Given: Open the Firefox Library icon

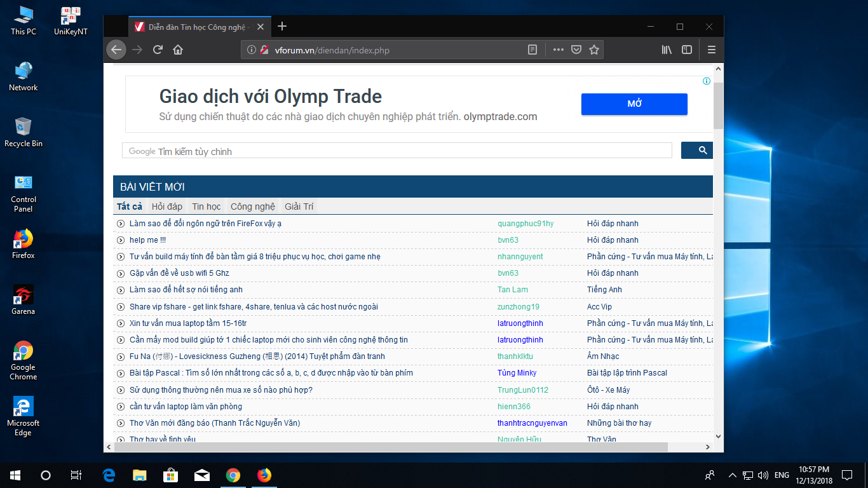Looking at the screenshot, I should pos(667,50).
